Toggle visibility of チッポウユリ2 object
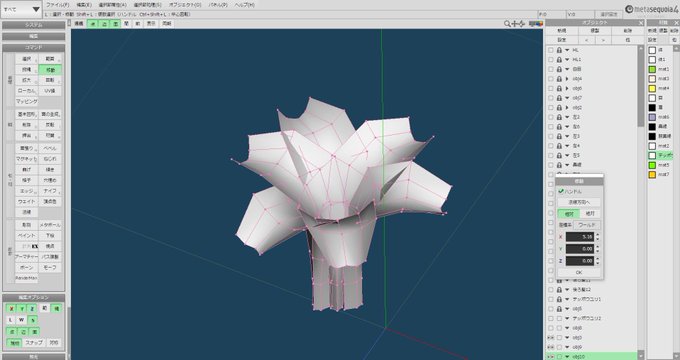Viewport: 680px width, 360px height. pyautogui.click(x=551, y=318)
